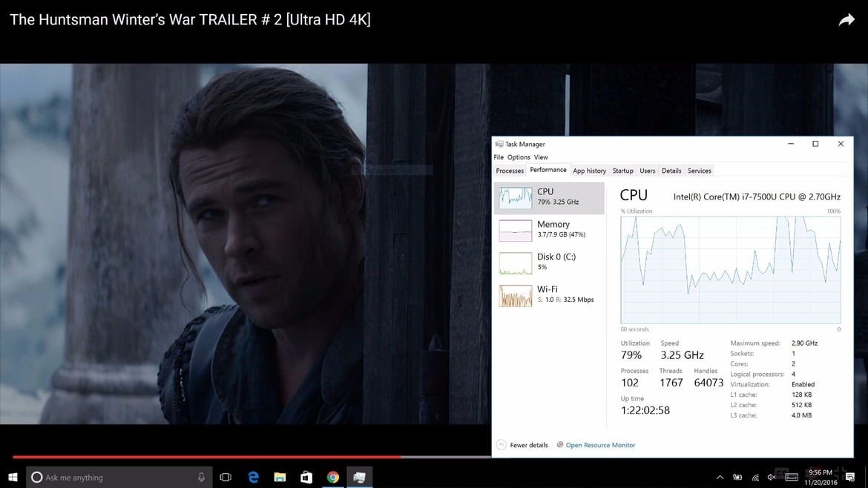Open File Explorer from the taskbar
Screen dimensions: 868x488
(x=280, y=477)
